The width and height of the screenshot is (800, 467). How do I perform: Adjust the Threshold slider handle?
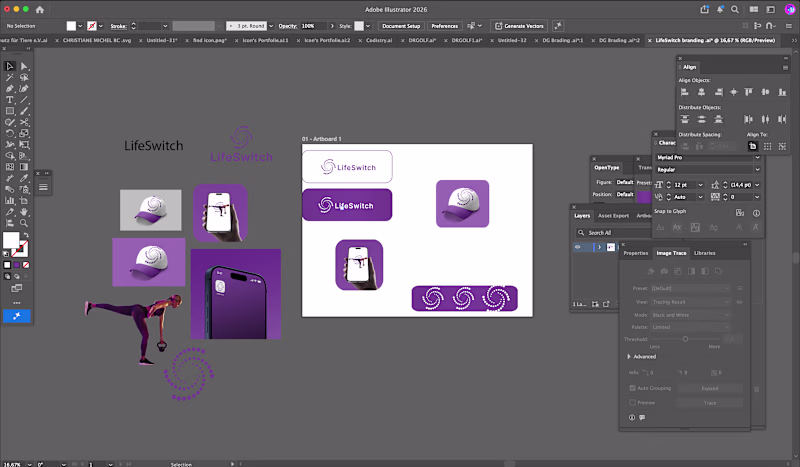coord(685,339)
